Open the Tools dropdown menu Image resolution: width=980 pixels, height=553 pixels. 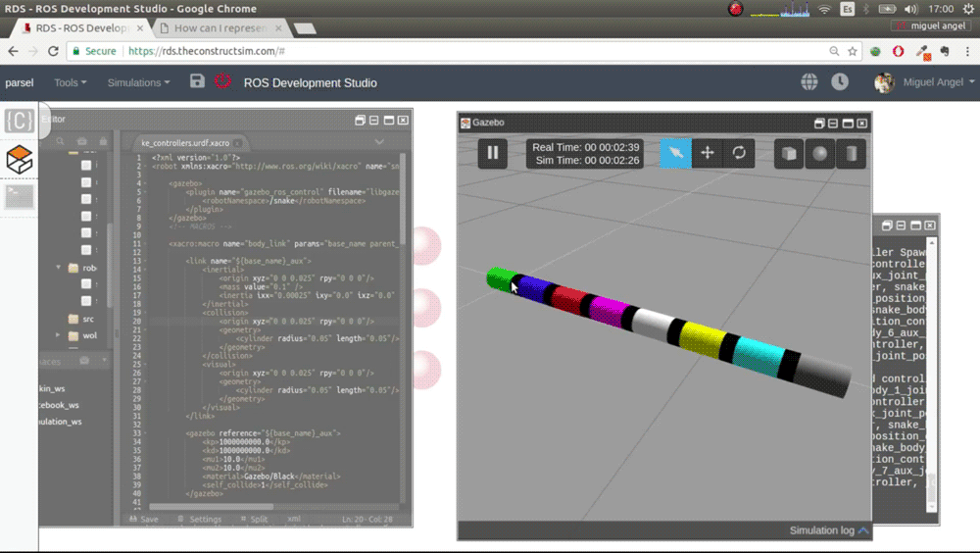tap(70, 82)
